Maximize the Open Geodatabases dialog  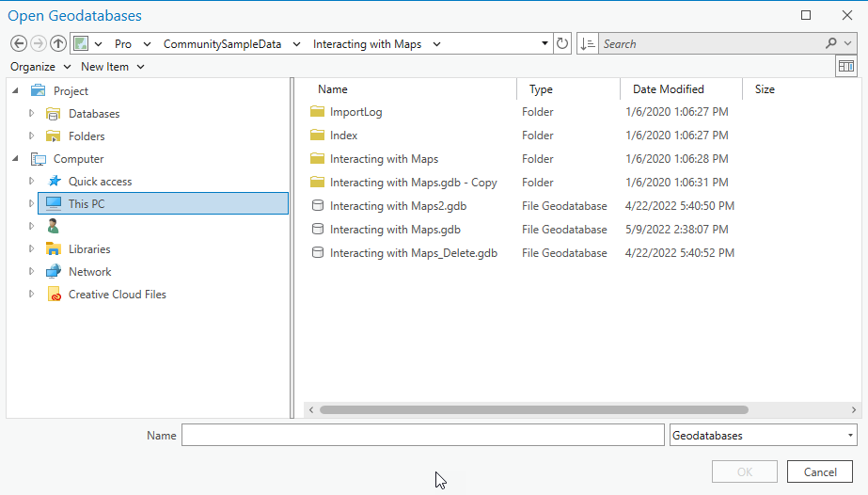(806, 15)
